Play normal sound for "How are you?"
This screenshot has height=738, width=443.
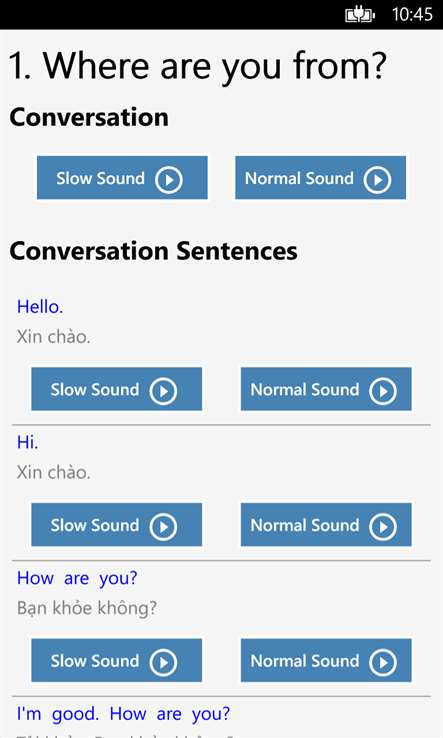tap(326, 660)
